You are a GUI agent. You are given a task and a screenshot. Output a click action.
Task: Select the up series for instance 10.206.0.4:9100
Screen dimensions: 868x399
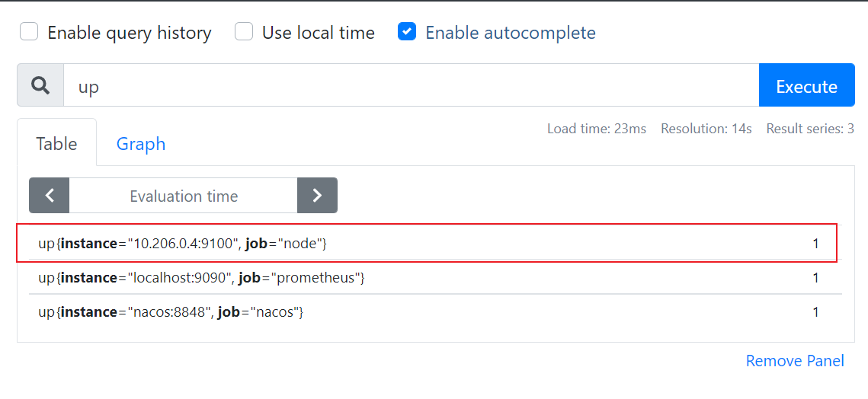435,243
